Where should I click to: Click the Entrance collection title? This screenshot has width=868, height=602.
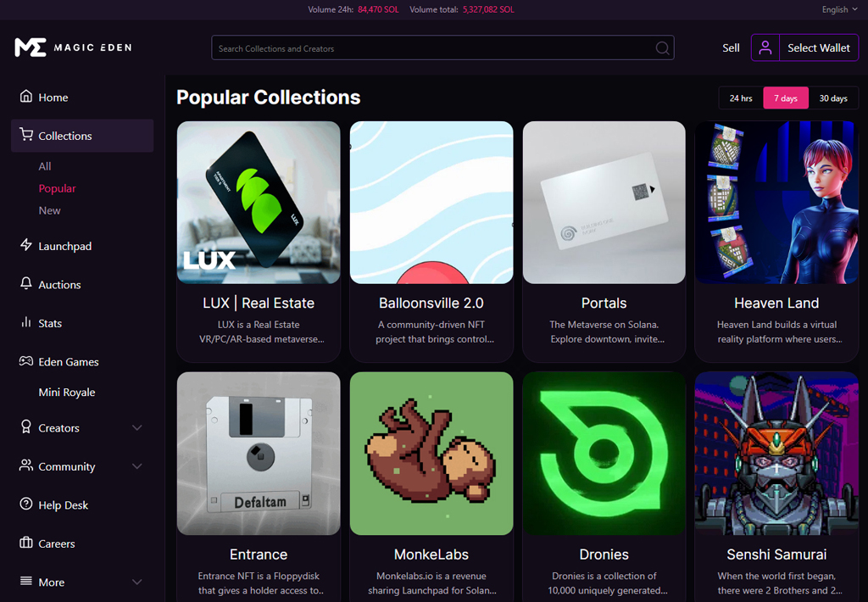(259, 555)
